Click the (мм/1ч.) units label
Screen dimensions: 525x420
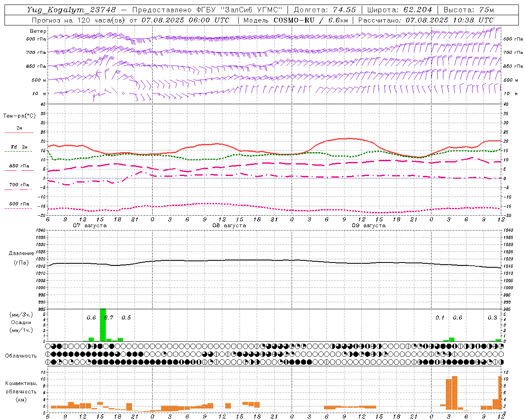[x=21, y=330]
